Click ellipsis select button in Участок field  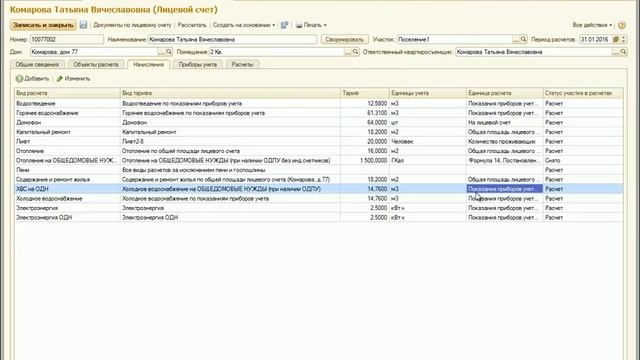pos(516,40)
